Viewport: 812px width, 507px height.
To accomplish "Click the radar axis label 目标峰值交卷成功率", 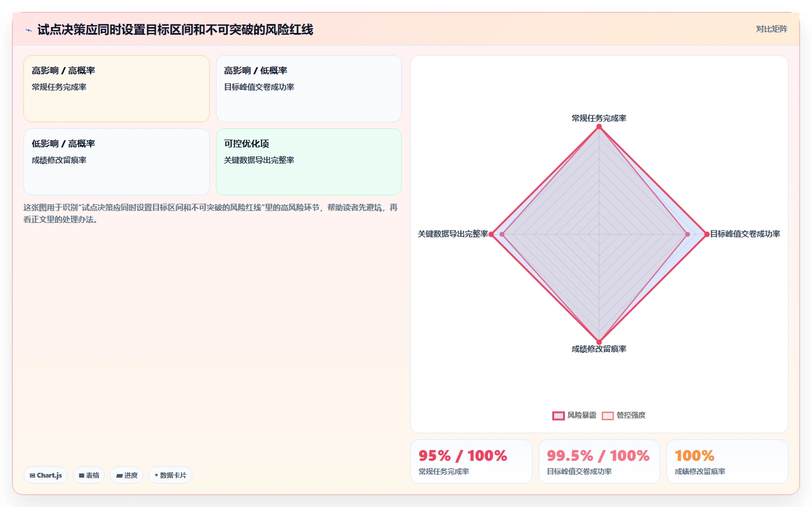I will pos(745,234).
